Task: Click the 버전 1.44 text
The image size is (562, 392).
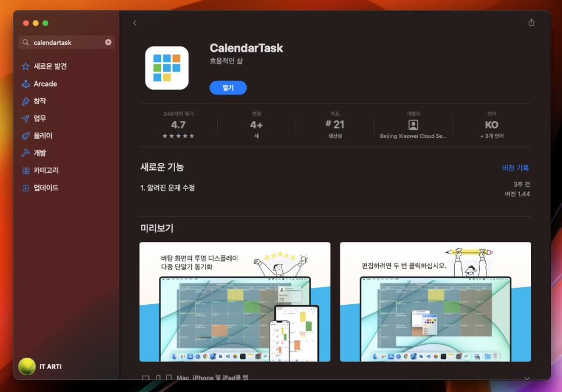Action: [517, 194]
